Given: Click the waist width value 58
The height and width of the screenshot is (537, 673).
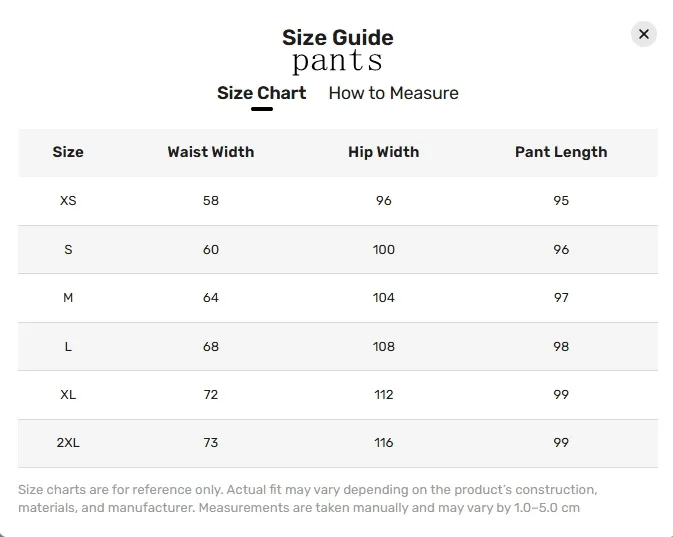Looking at the screenshot, I should point(211,200).
